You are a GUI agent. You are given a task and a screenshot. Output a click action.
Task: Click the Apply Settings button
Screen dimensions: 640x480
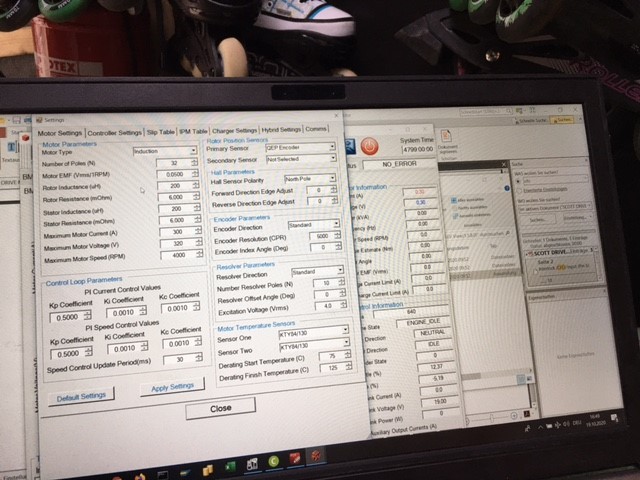pyautogui.click(x=173, y=387)
